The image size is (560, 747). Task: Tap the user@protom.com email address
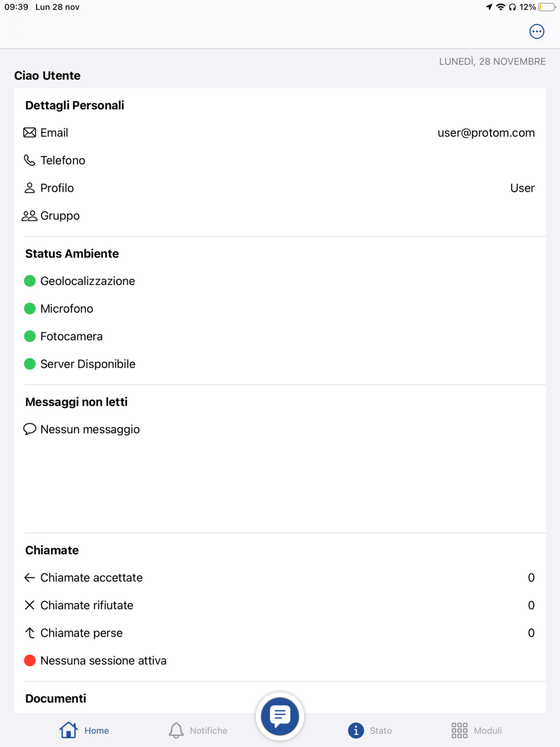pyautogui.click(x=486, y=133)
